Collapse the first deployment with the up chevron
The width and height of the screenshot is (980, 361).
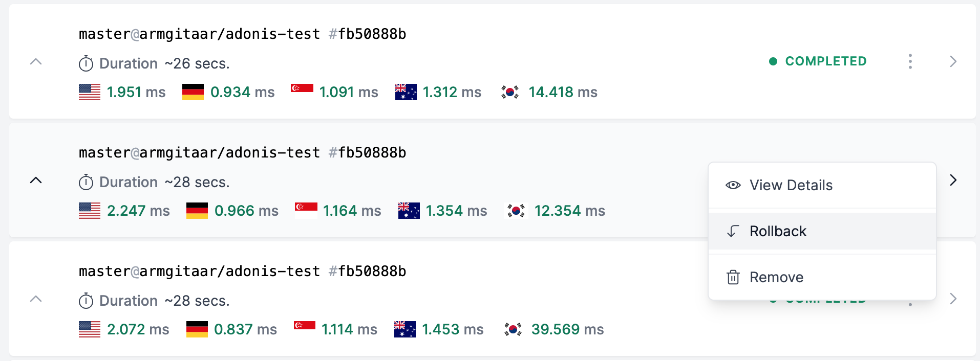36,62
